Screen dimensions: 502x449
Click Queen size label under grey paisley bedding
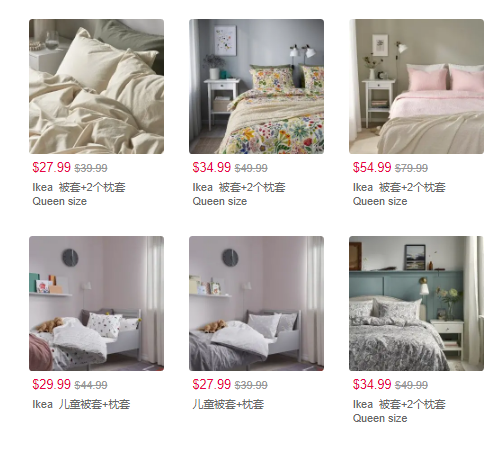pos(380,418)
